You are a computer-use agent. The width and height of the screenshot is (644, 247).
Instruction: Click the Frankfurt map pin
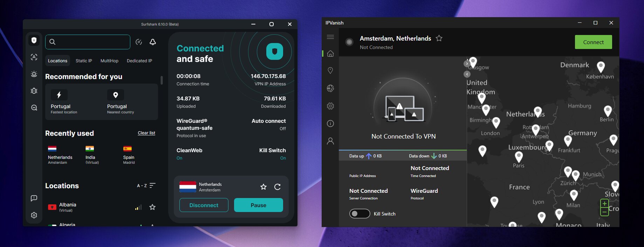click(568, 141)
